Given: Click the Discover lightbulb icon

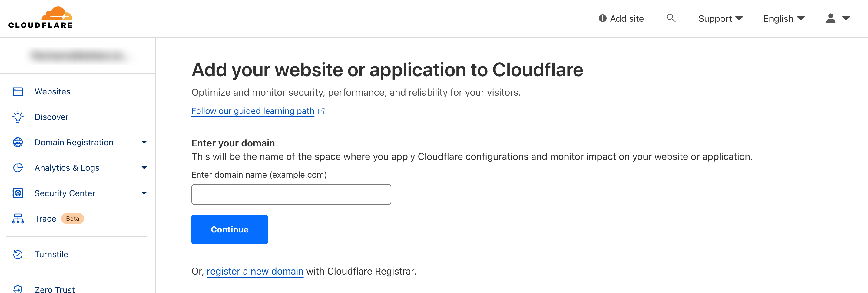Looking at the screenshot, I should tap(18, 117).
